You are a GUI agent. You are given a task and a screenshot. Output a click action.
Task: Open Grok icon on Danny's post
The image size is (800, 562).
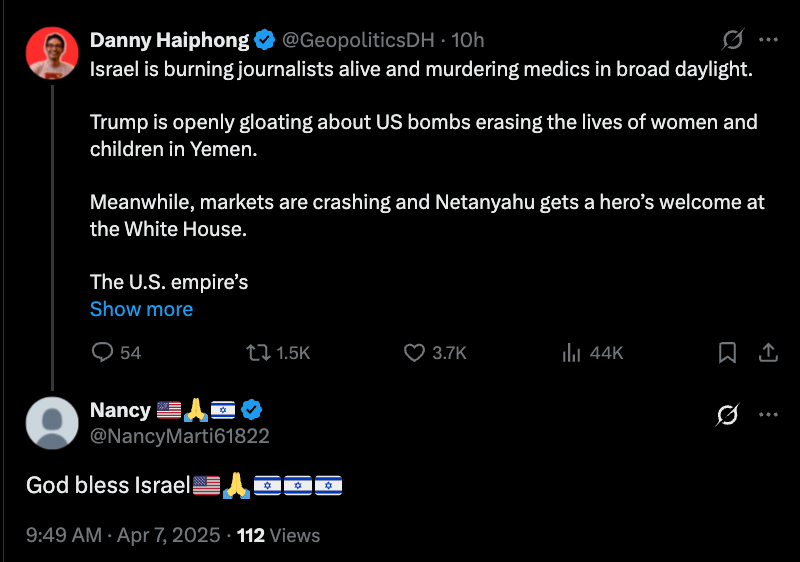(x=733, y=40)
